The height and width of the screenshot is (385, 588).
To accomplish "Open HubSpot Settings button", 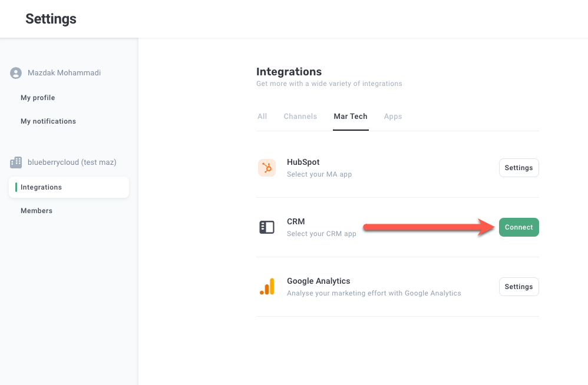I will 518,168.
